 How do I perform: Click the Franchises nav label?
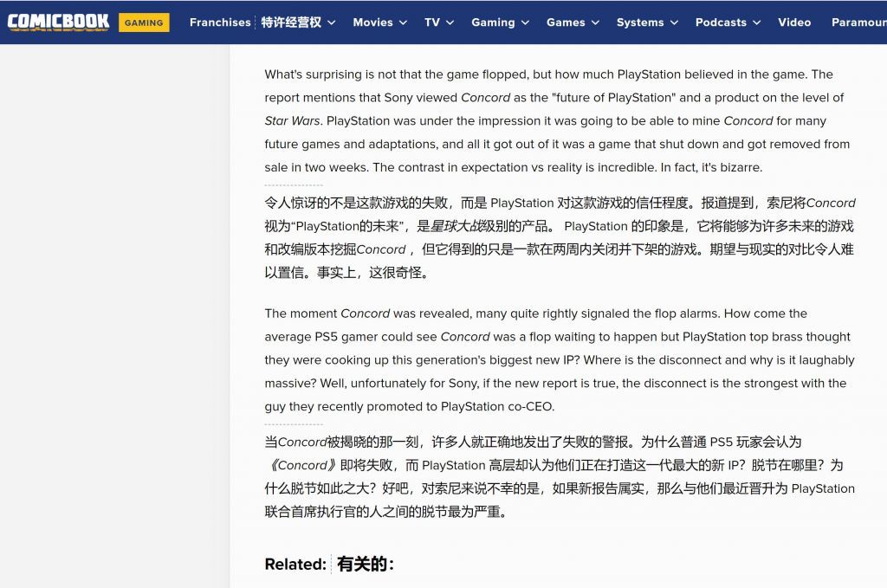(220, 23)
